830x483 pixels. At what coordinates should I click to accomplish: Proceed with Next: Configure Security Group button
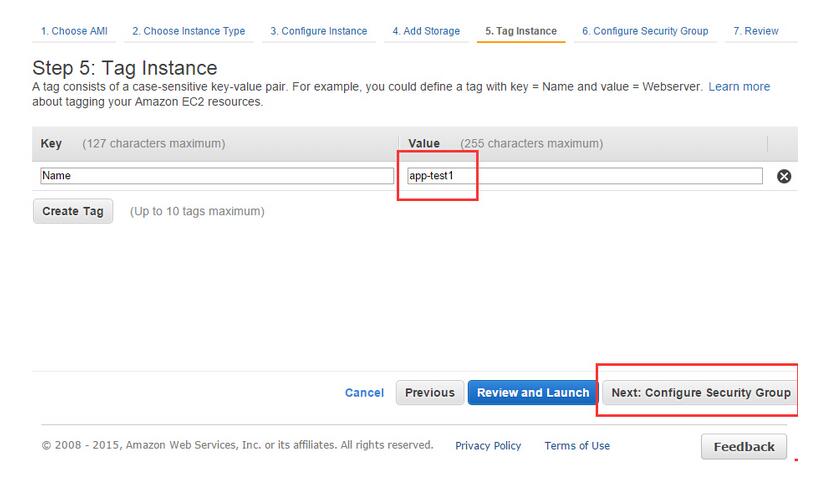point(700,393)
